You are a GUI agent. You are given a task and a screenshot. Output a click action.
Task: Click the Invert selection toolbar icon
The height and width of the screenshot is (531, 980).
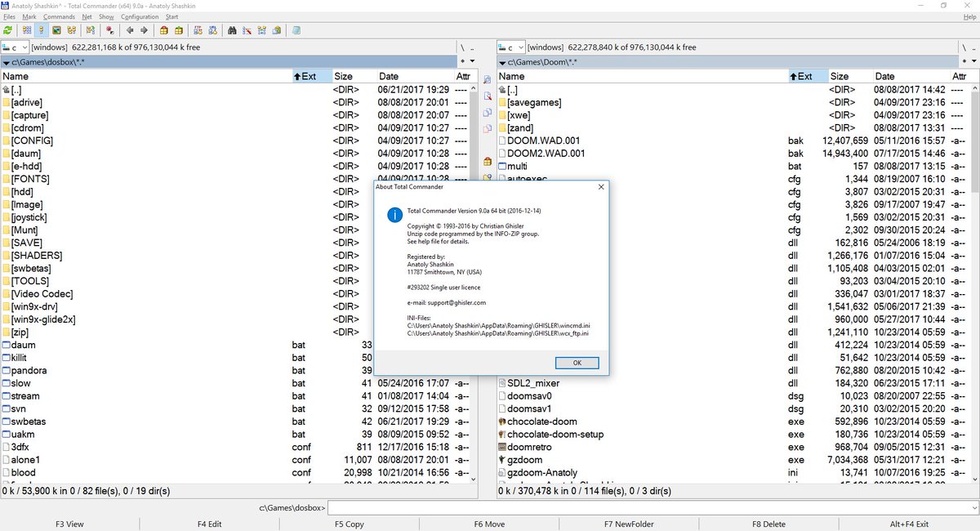pyautogui.click(x=110, y=30)
